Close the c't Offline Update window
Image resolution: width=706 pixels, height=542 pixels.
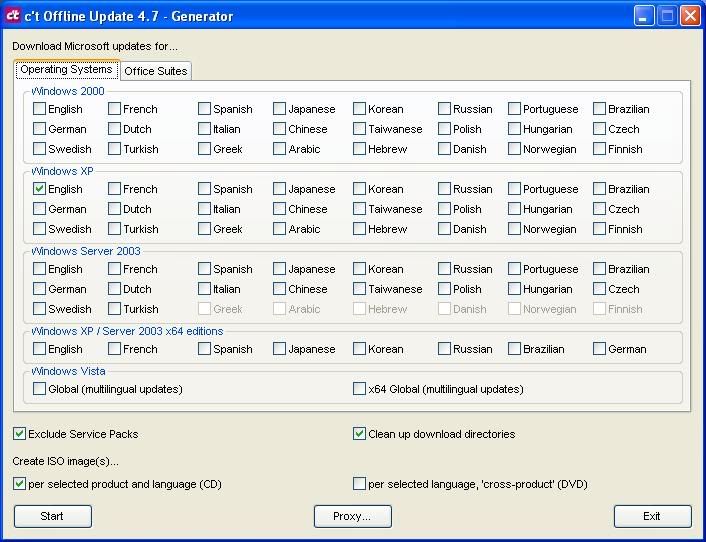point(690,16)
